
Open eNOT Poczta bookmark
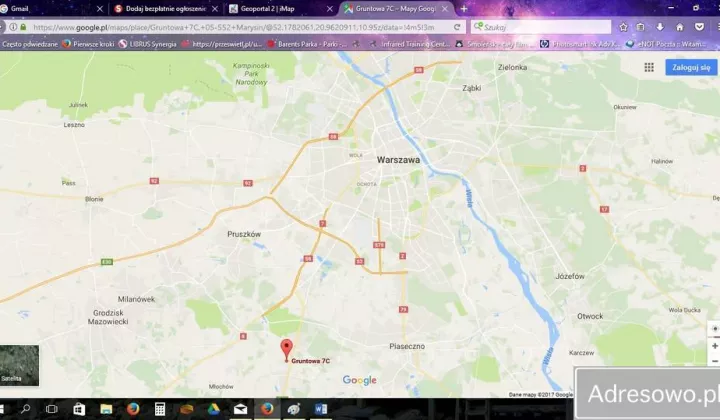click(666, 44)
